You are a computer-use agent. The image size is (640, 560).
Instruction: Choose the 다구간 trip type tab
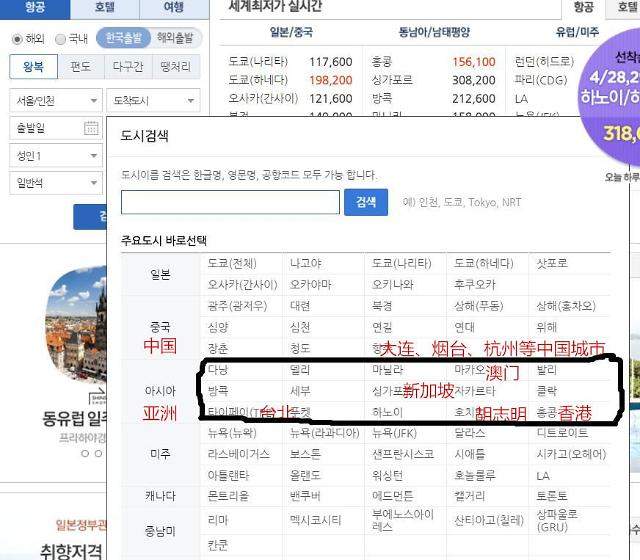point(128,67)
